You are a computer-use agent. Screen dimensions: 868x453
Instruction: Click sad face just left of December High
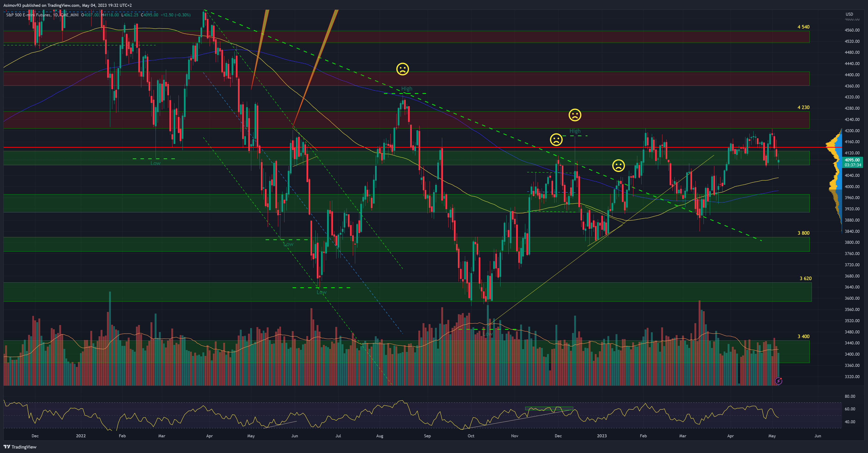[556, 139]
